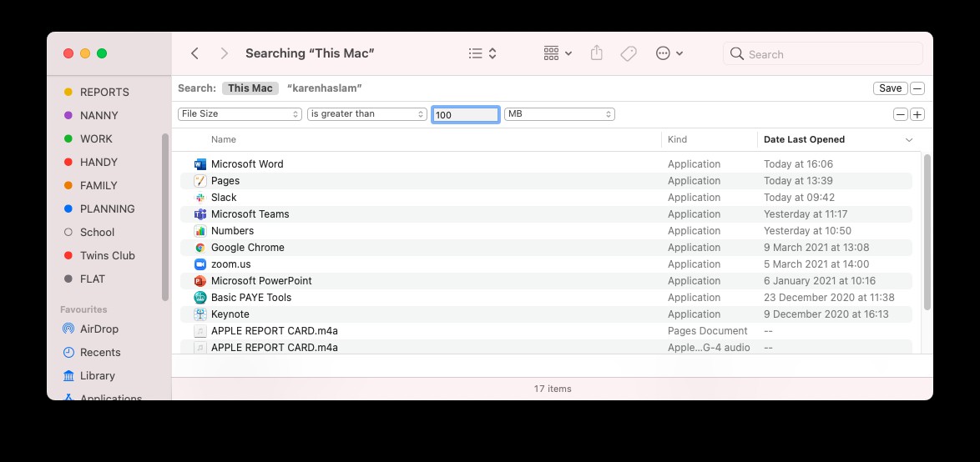Save the current search
The image size is (980, 462).
pyautogui.click(x=890, y=88)
